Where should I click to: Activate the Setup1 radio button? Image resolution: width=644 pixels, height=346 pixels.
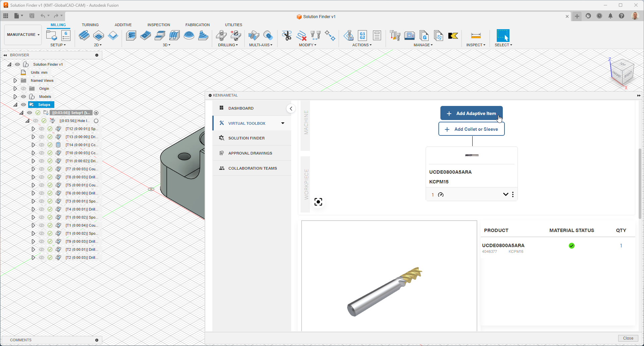click(96, 113)
